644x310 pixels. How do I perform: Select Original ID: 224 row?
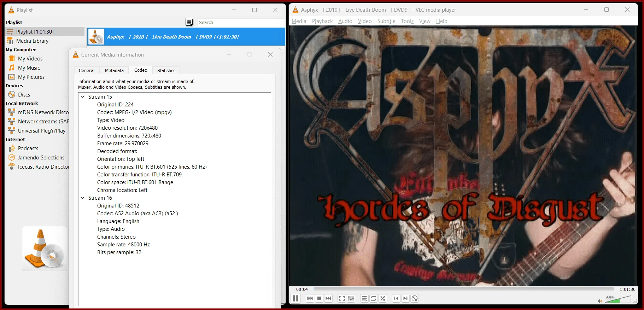click(x=115, y=105)
